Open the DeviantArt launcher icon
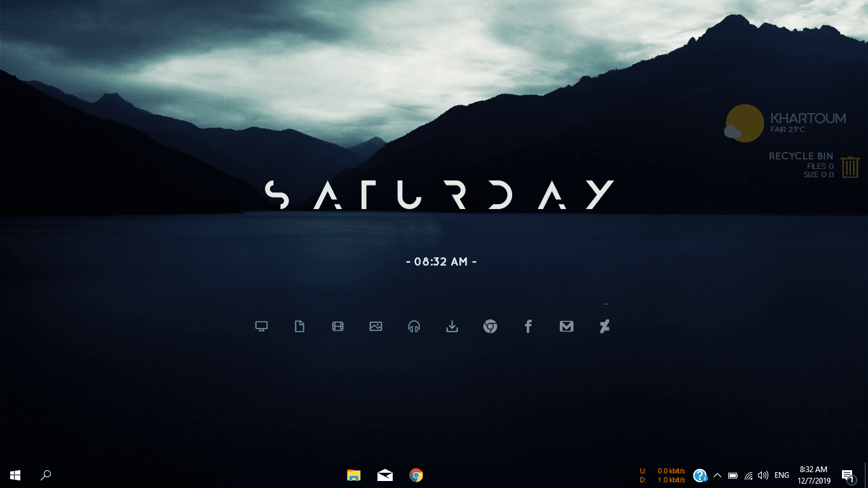Image resolution: width=868 pixels, height=488 pixels. pos(604,327)
